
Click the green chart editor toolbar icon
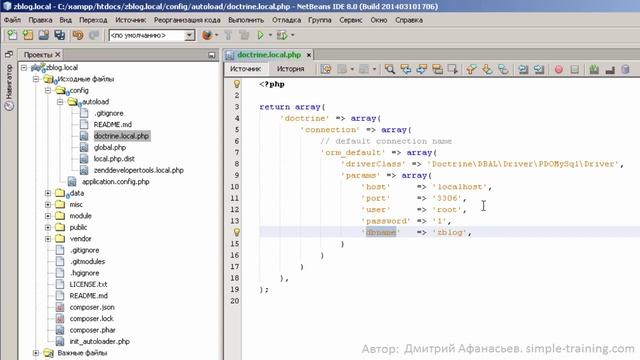(x=594, y=69)
